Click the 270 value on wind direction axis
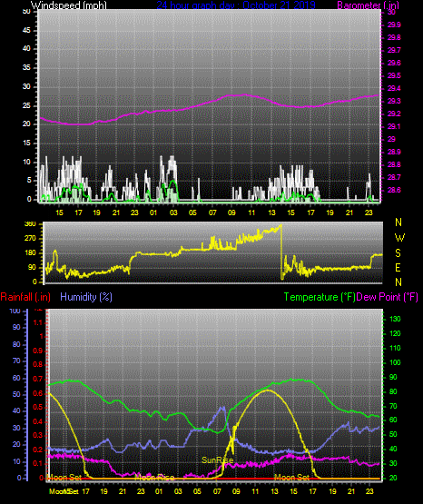The width and height of the screenshot is (423, 504). click(30, 239)
